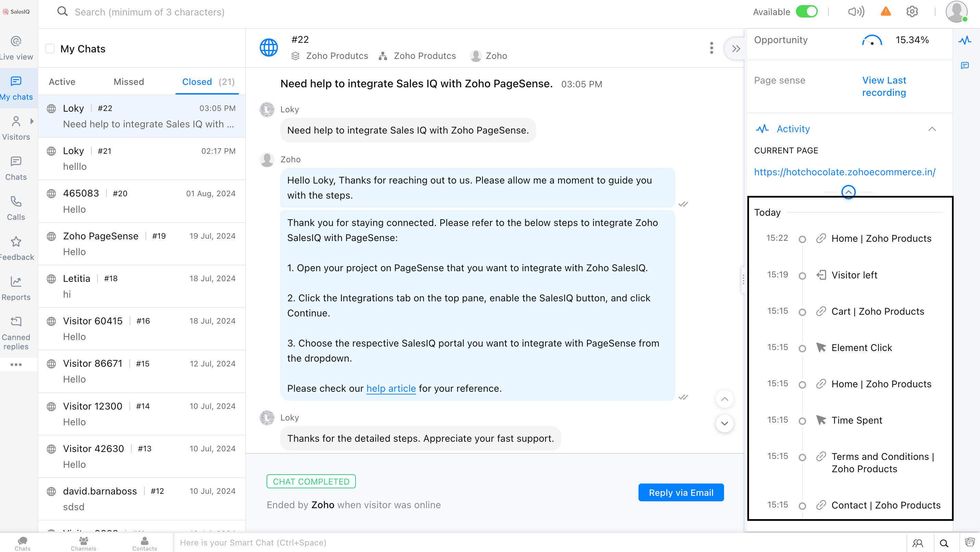
Task: Click the Reply via Email button
Action: (681, 493)
